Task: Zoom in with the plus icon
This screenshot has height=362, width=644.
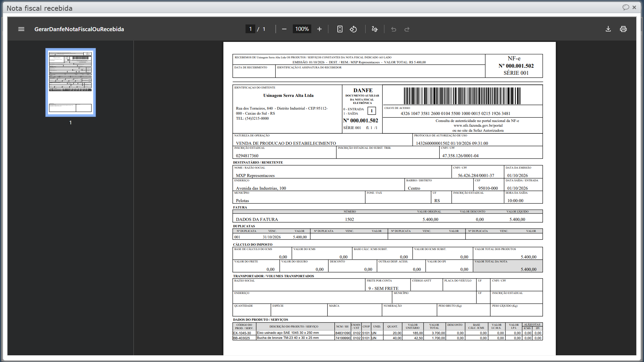Action: [319, 29]
